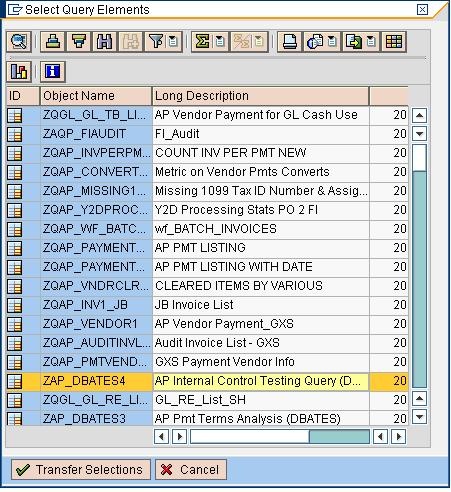Click the blue Information icon
This screenshot has height=492, width=451.
[x=53, y=71]
